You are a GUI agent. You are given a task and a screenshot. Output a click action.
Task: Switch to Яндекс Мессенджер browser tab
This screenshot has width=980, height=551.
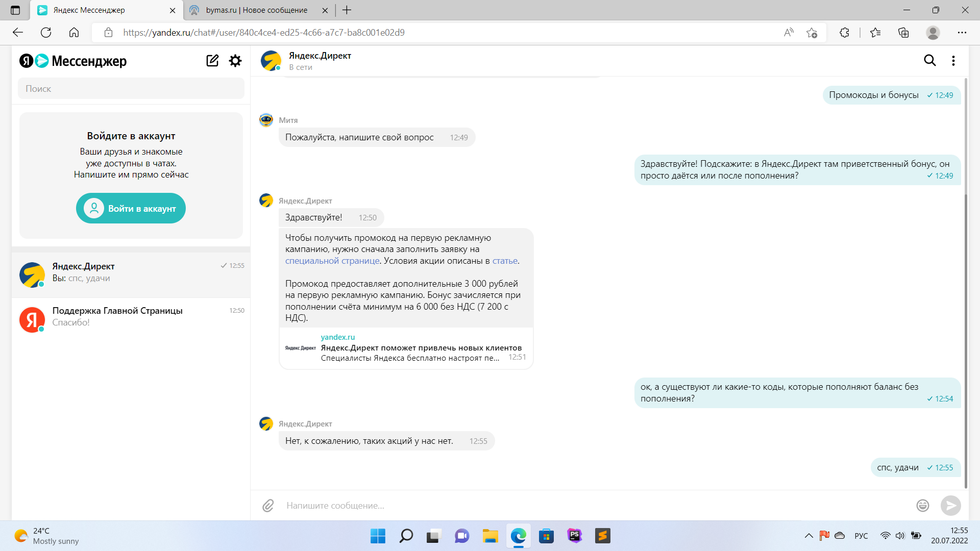pos(89,10)
